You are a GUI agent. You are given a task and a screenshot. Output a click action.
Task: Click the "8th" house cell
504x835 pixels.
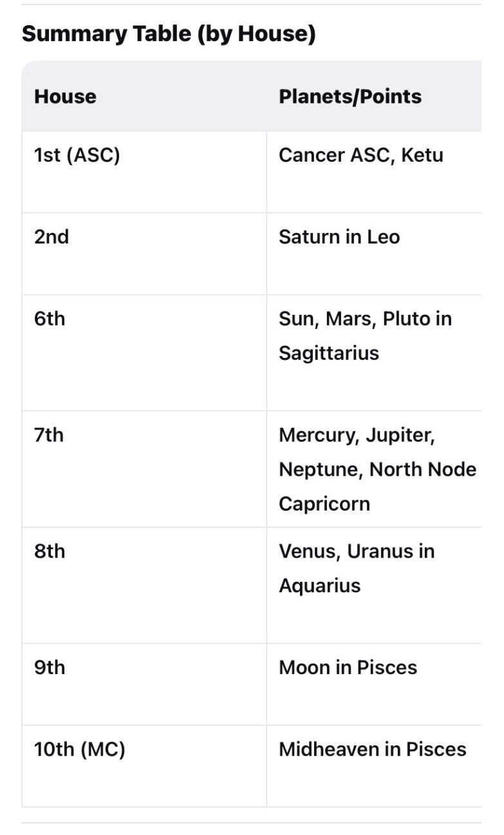[50, 552]
